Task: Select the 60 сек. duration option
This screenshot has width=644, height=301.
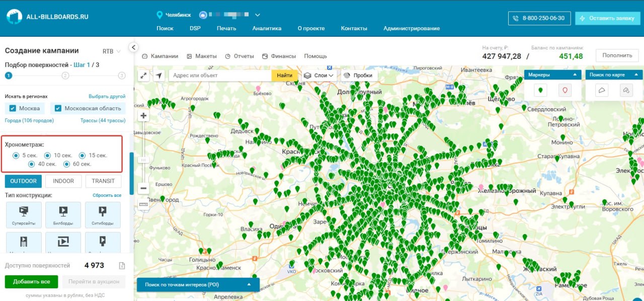Action: point(66,164)
